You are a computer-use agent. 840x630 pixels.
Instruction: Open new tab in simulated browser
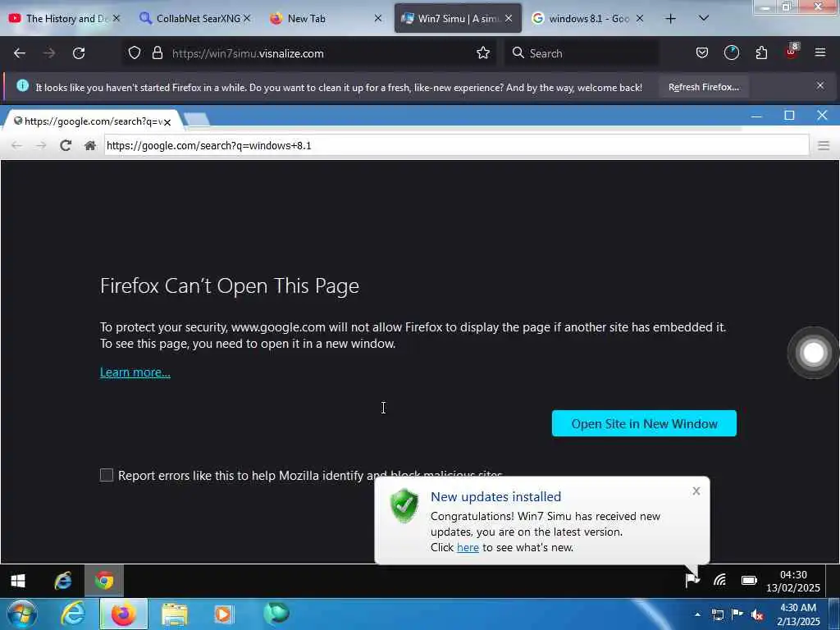(197, 119)
